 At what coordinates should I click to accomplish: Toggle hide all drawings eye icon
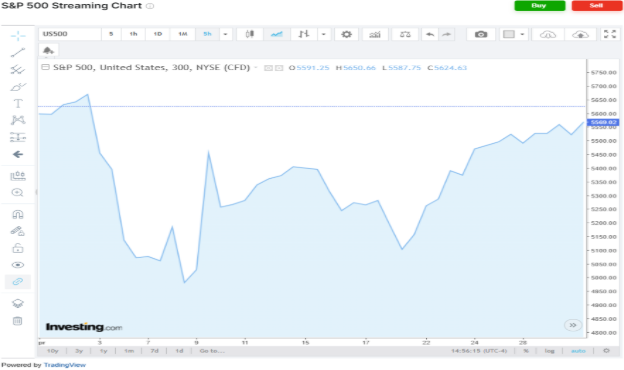tap(18, 265)
